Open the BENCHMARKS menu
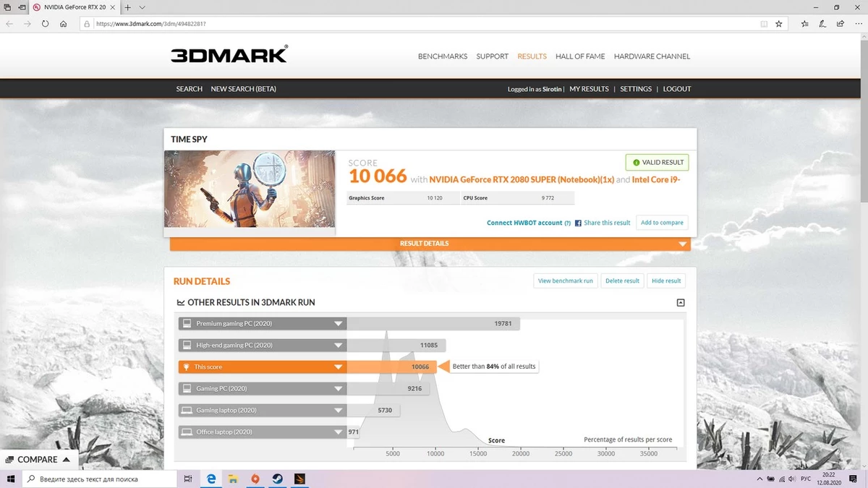This screenshot has width=868, height=488. (443, 56)
